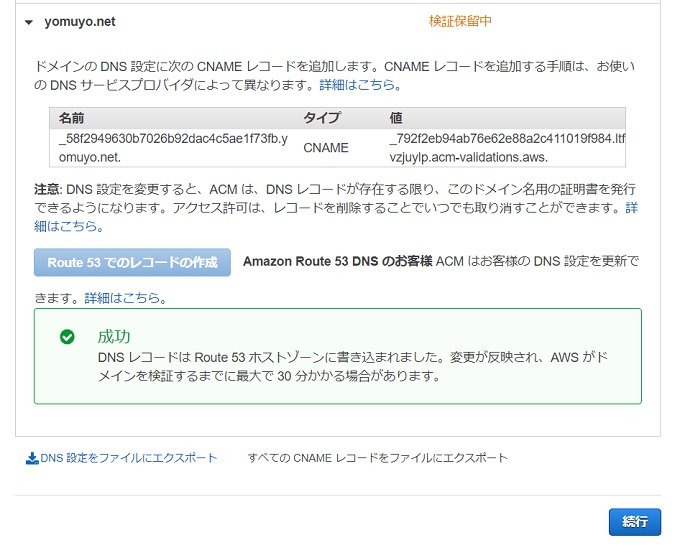Open the 詳細はこちら link in the 注意 note
The image size is (680, 558).
(335, 217)
